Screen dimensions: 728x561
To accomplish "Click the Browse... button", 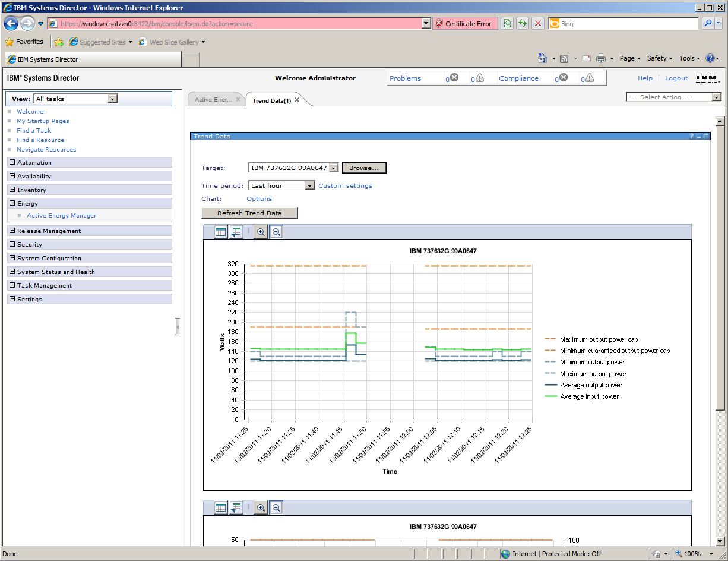I will click(x=364, y=168).
